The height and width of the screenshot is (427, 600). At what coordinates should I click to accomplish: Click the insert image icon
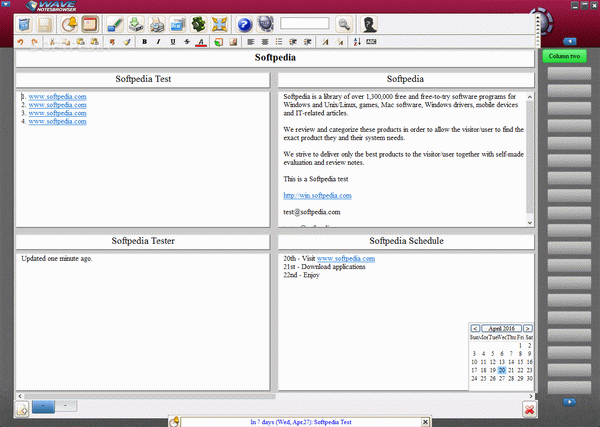click(x=233, y=42)
